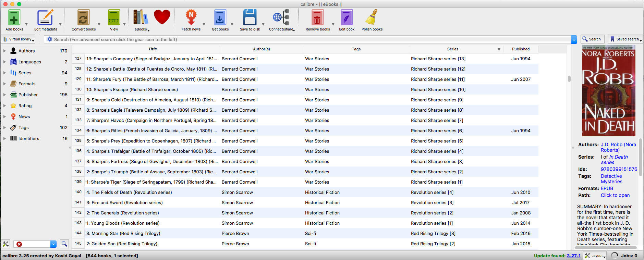
Task: Open the Edit metadata tool
Action: coord(45,18)
